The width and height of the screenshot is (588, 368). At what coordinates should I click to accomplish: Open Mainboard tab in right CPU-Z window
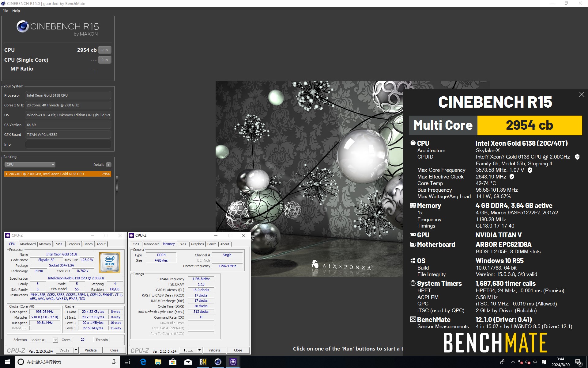point(152,244)
